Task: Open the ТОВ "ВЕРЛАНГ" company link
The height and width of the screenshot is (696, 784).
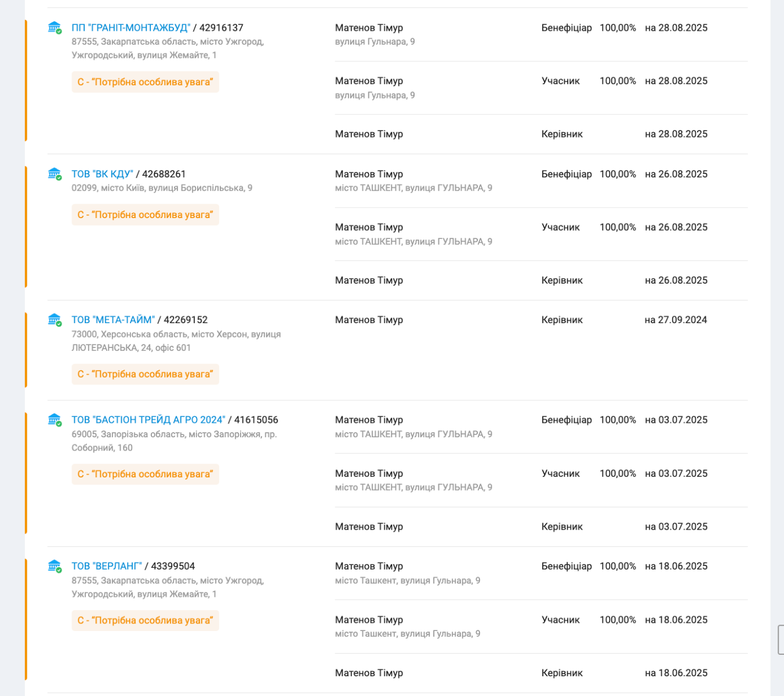Action: (107, 566)
